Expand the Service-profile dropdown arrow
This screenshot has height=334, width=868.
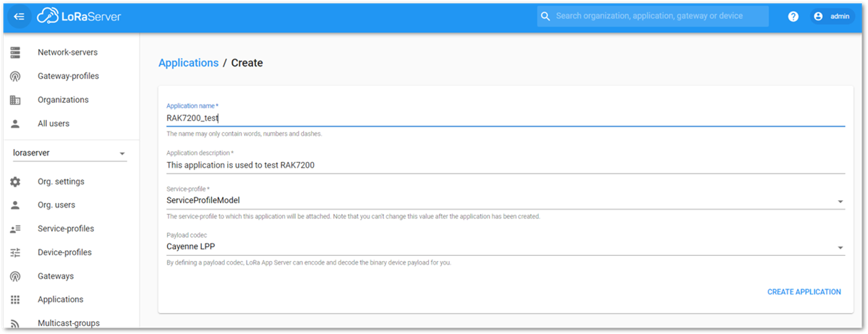coord(840,201)
